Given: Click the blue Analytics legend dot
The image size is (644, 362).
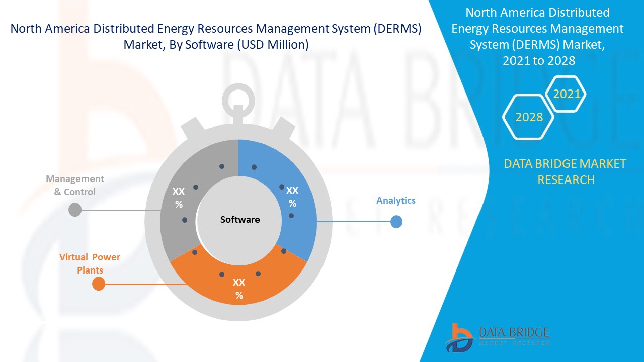Looking at the screenshot, I should (396, 221).
